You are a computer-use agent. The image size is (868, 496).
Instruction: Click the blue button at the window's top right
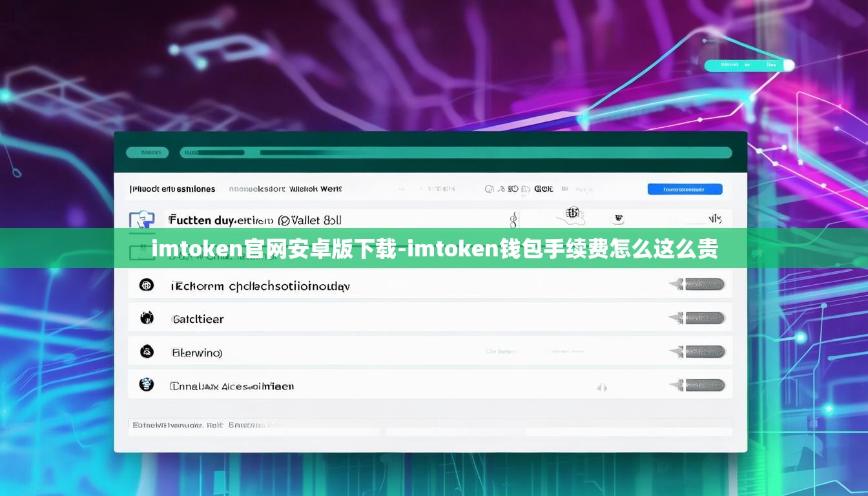pos(685,189)
